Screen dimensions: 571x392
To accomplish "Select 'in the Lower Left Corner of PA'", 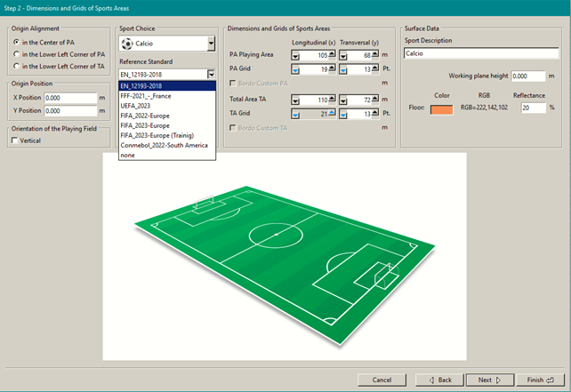I will (x=15, y=54).
